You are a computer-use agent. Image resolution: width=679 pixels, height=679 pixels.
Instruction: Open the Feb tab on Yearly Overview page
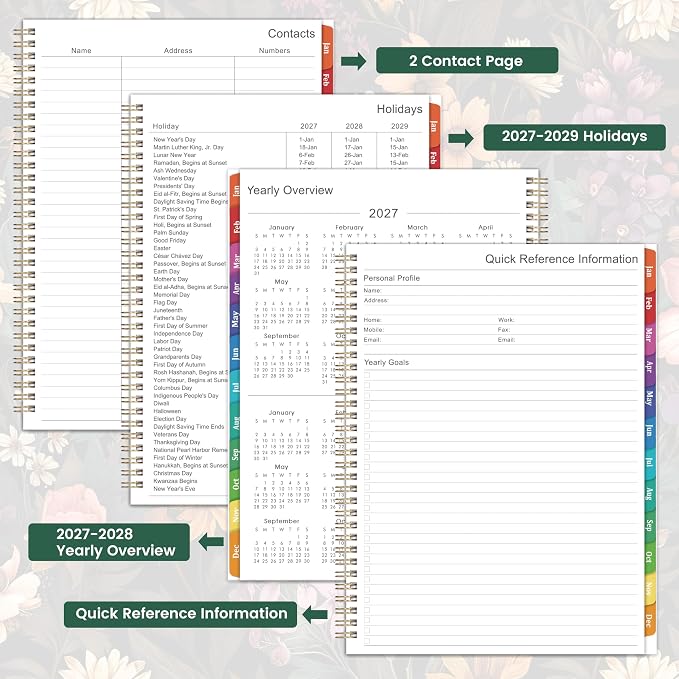coord(235,226)
